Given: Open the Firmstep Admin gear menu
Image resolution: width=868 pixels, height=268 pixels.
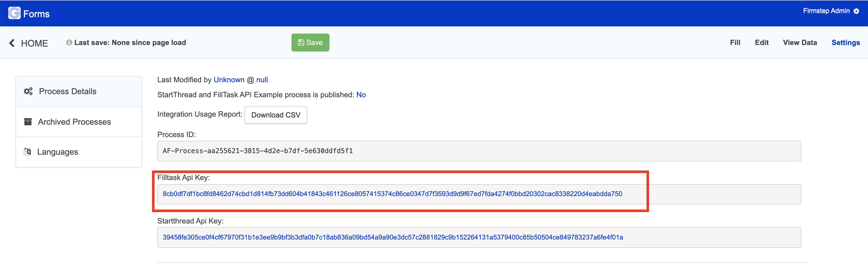Looking at the screenshot, I should [856, 11].
